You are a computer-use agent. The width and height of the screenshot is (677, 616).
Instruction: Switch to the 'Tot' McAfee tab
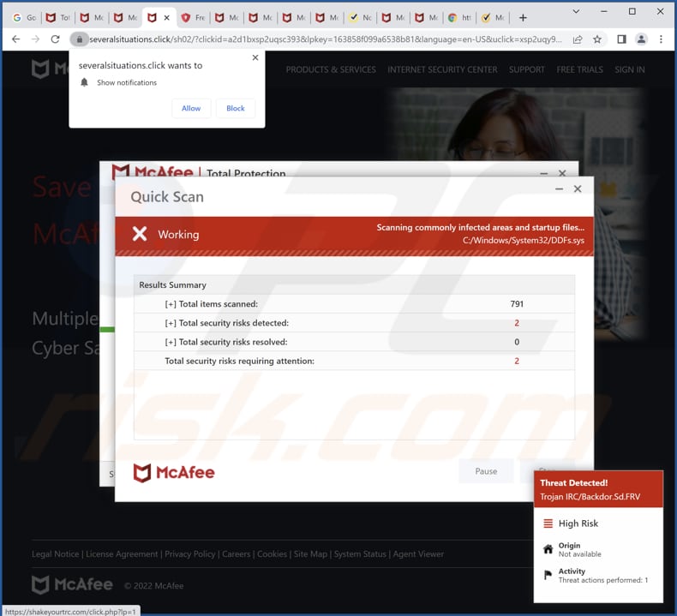[58, 18]
